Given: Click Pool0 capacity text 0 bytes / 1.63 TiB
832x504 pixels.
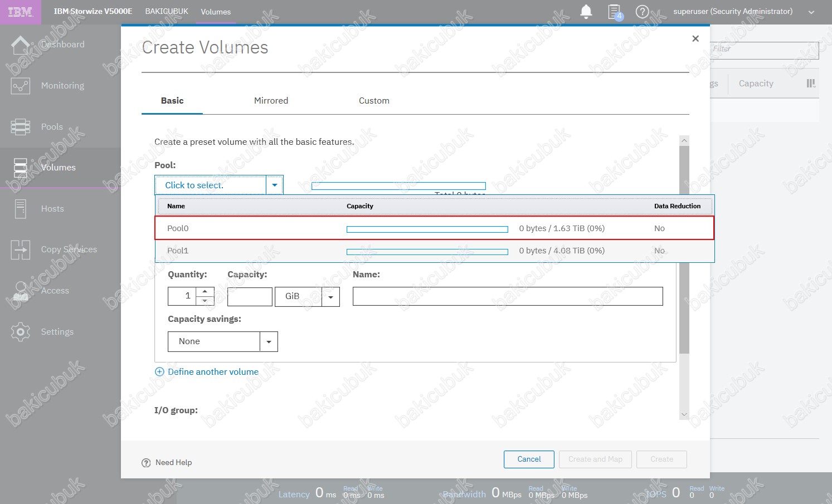Looking at the screenshot, I should tap(562, 228).
